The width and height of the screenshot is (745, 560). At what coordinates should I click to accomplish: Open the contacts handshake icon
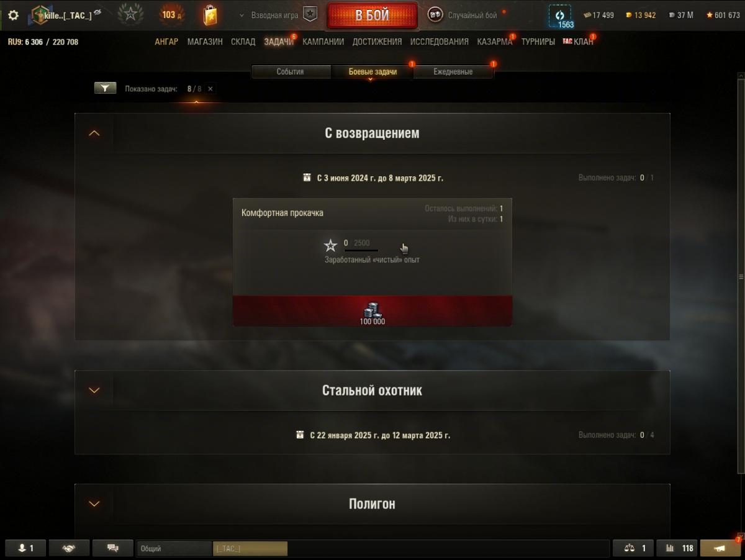[68, 548]
